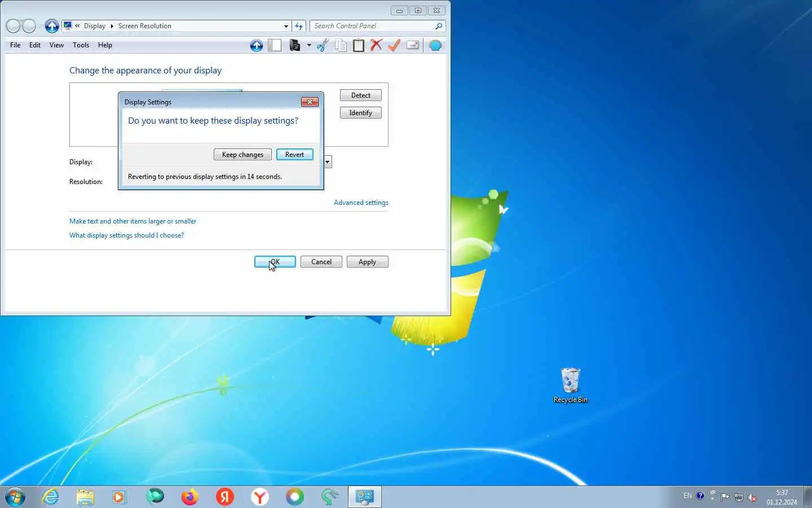Click the Revert button
This screenshot has width=812, height=508.
tap(294, 155)
